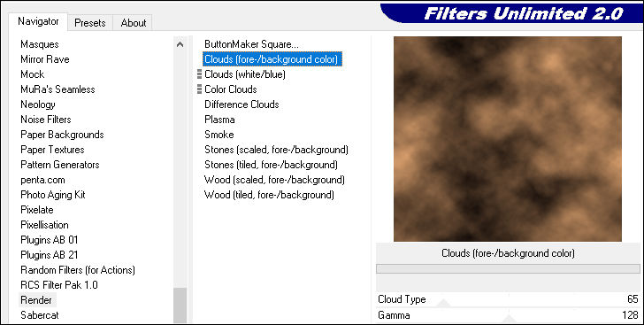Select MuRa's Seamless category
The image size is (644, 325).
pos(57,89)
